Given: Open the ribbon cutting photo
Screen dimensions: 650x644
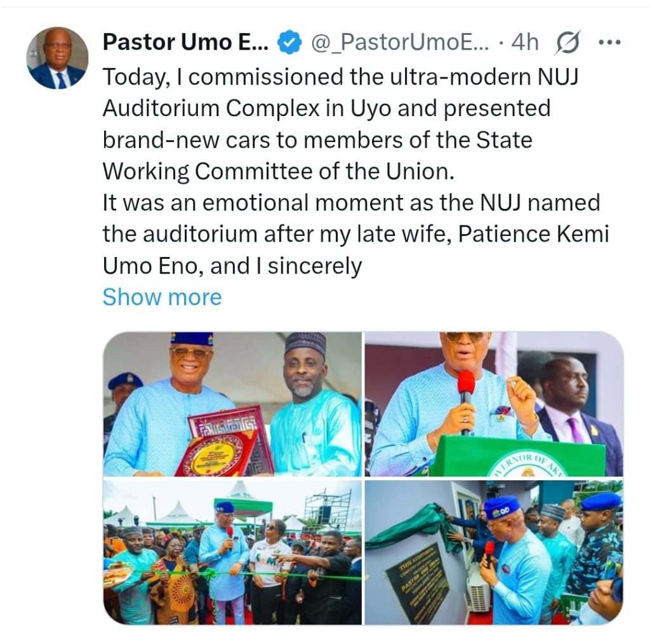Looking at the screenshot, I should tap(232, 552).
